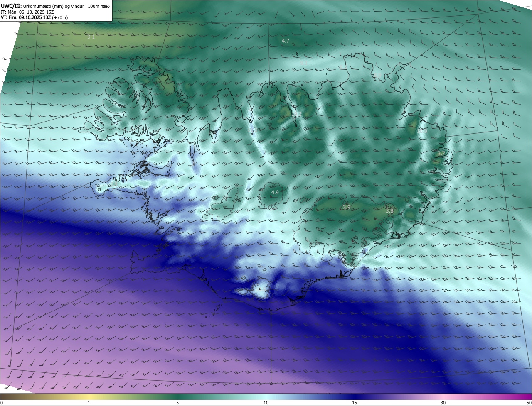Click the '4.7' value label north of Iceland
Viewport: 532px width, 406px height.
(286, 41)
